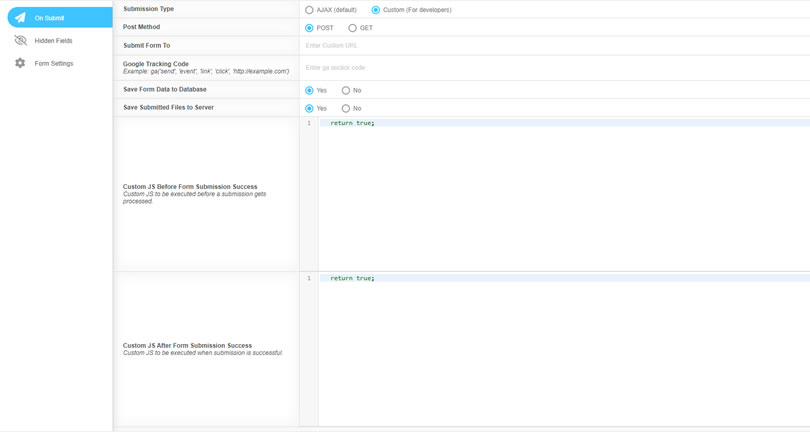Image resolution: width=810 pixels, height=432 pixels.
Task: Click the gear Form Settings icon
Action: (x=20, y=63)
